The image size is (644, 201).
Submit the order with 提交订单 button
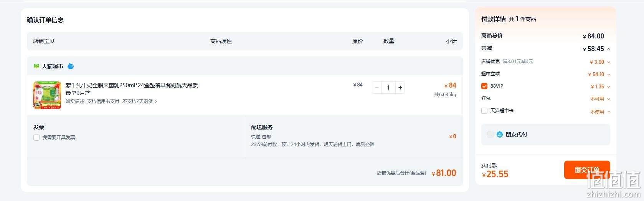587,170
